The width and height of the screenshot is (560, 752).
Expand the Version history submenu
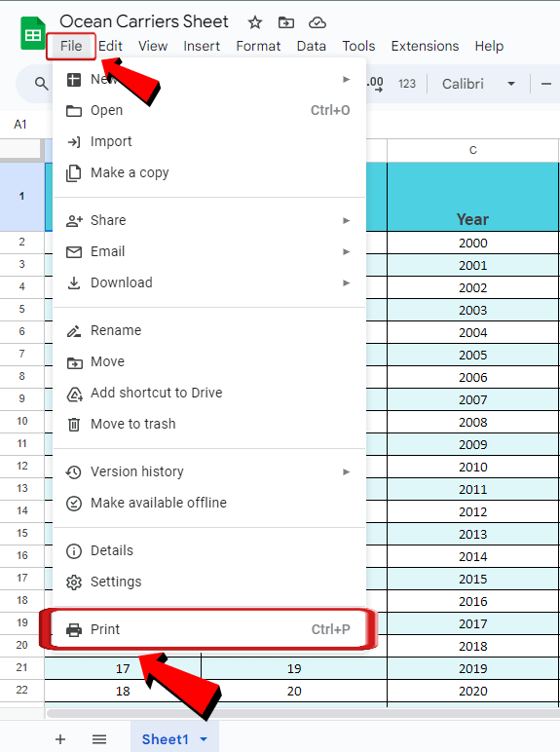click(209, 471)
